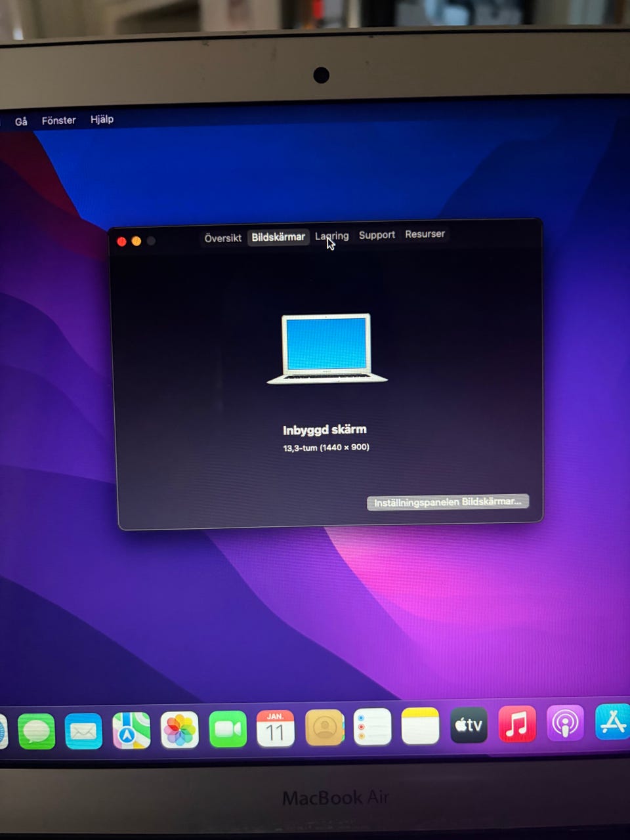
Task: Click the Inställningspanelen Bildskärmar button
Action: point(448,502)
